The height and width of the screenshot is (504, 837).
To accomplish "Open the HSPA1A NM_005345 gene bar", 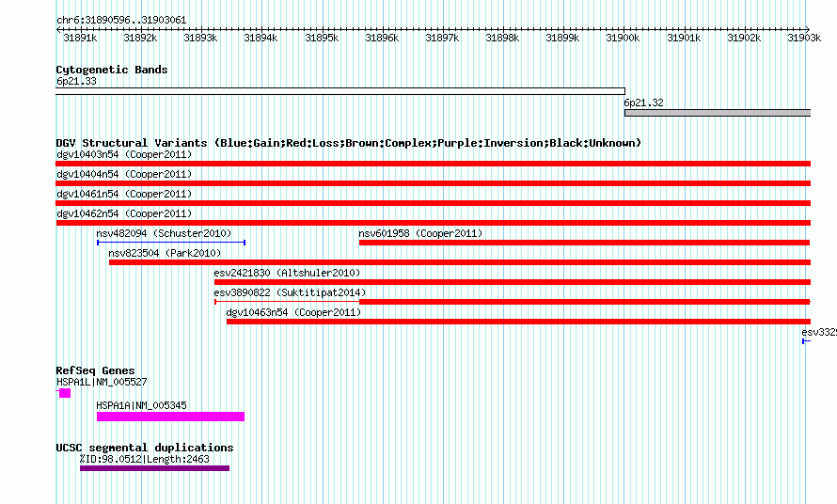I will [x=170, y=417].
